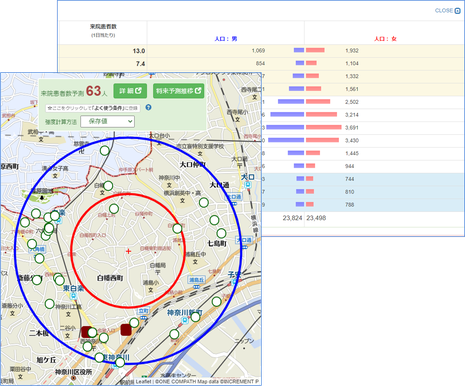Click the 人口：男 column header
The height and width of the screenshot is (386, 465).
click(226, 39)
